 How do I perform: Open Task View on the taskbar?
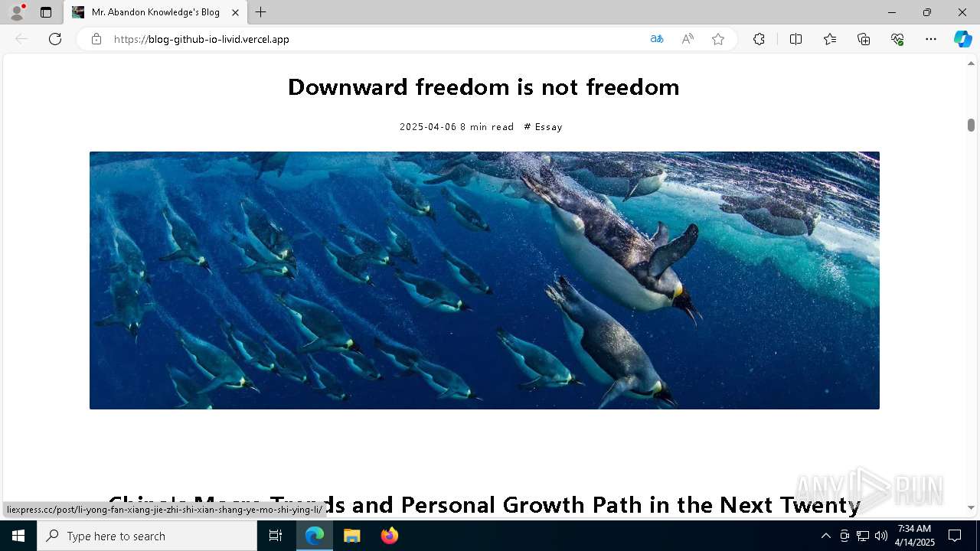(276, 536)
